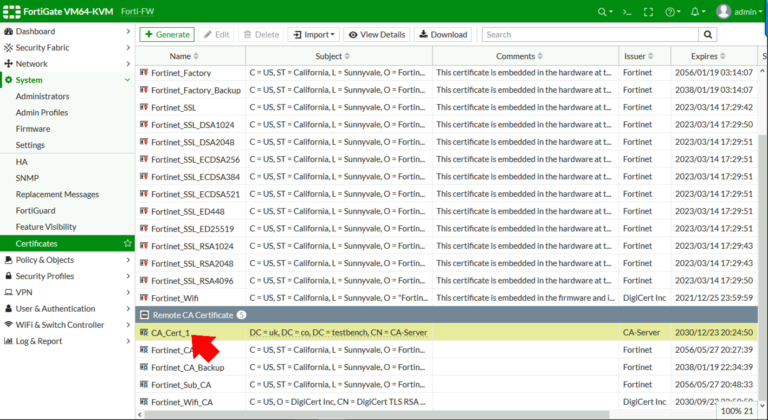Open the notifications bell
The image size is (768, 420).
click(x=697, y=12)
